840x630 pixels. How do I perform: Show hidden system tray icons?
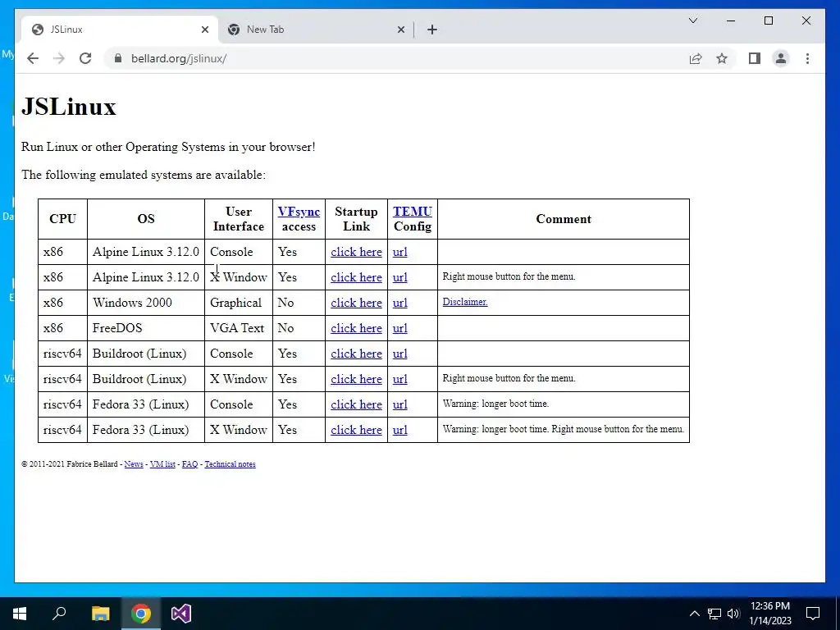click(694, 614)
